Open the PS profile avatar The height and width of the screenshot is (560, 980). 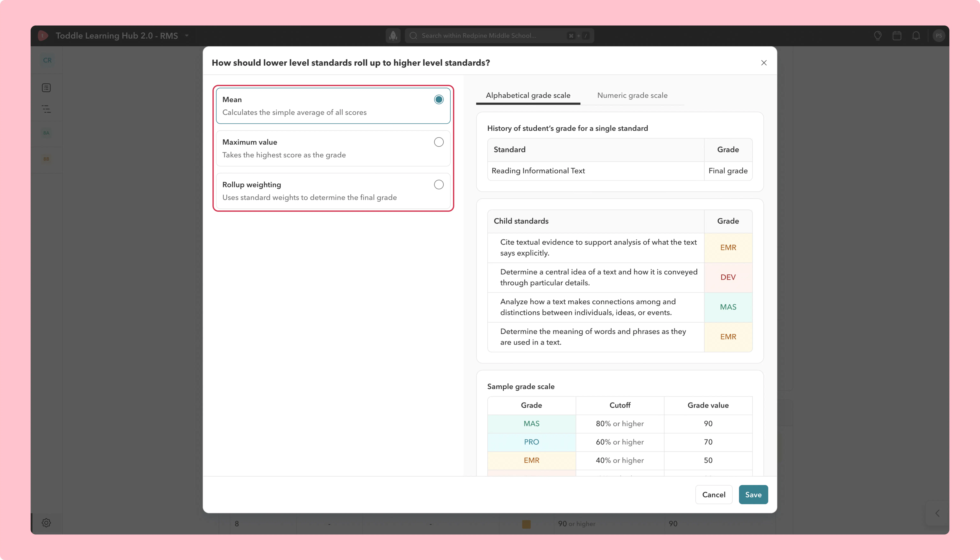(939, 36)
